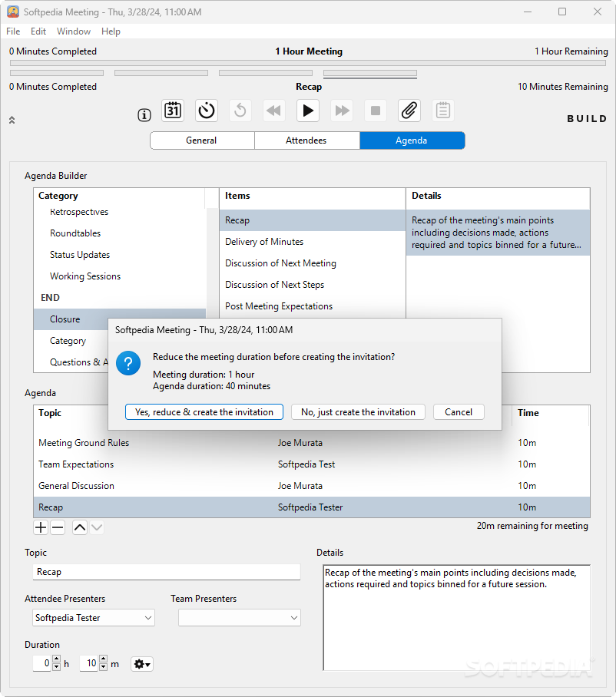Move agenda item up with arrow
The height and width of the screenshot is (697, 616).
80,527
